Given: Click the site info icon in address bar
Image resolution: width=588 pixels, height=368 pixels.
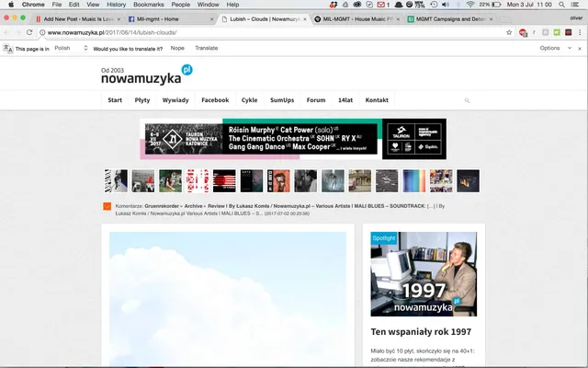Looking at the screenshot, I should (x=42, y=33).
